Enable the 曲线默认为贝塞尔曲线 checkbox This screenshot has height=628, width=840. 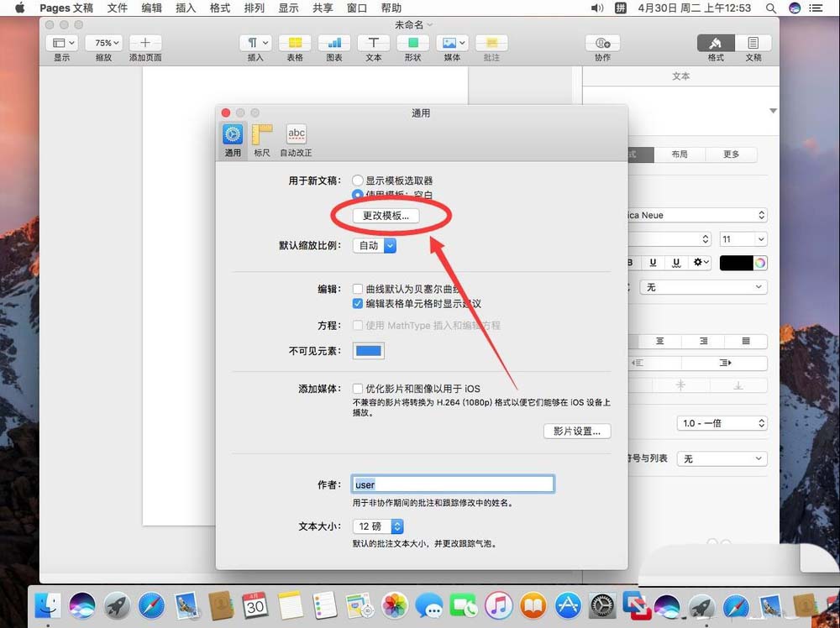click(x=358, y=289)
